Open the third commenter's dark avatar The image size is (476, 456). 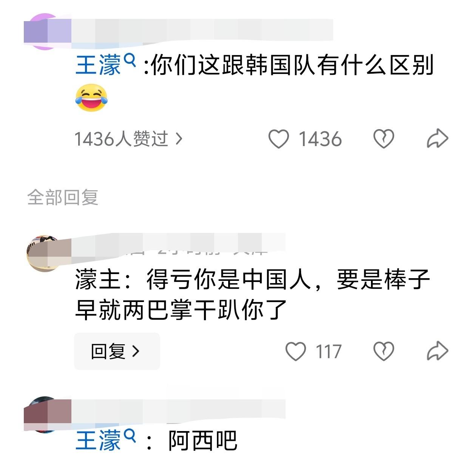coord(47,414)
